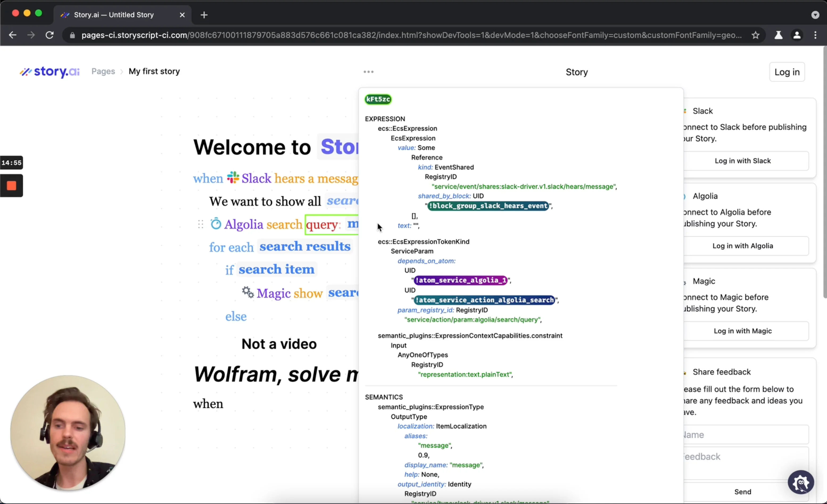Image resolution: width=827 pixels, height=504 pixels.
Task: Click the search results token
Action: tap(305, 247)
